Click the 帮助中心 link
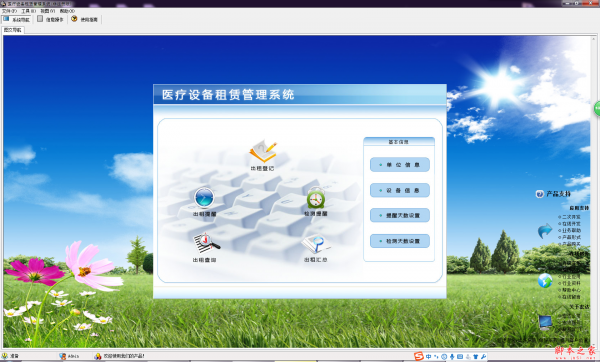The height and width of the screenshot is (362, 600). [x=571, y=290]
